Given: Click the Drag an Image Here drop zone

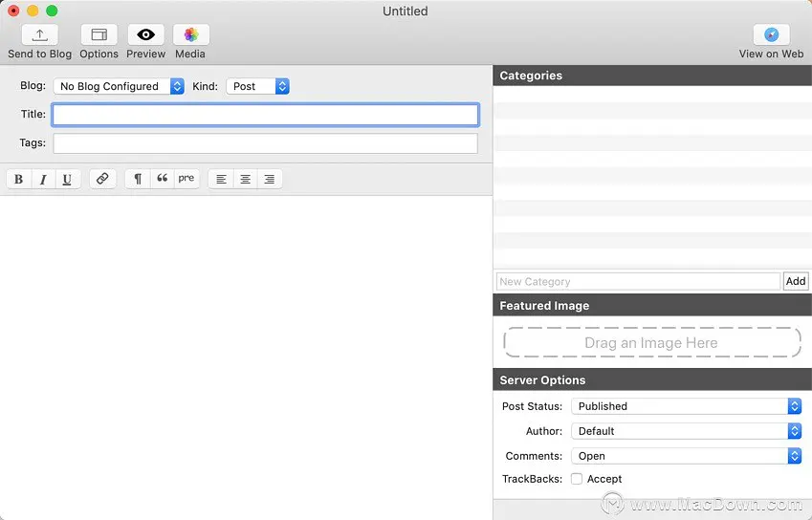Looking at the screenshot, I should pos(652,342).
